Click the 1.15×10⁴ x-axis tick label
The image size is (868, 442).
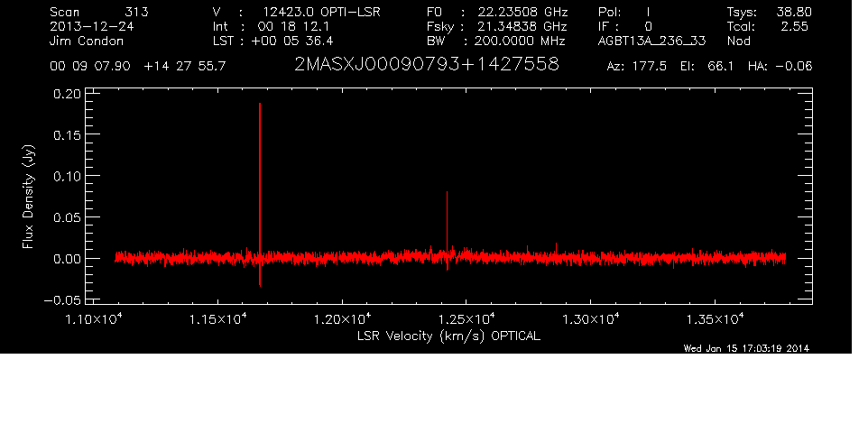(218, 319)
